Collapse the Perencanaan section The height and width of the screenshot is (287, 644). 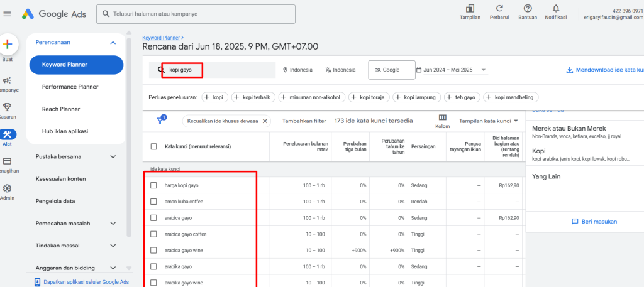113,43
